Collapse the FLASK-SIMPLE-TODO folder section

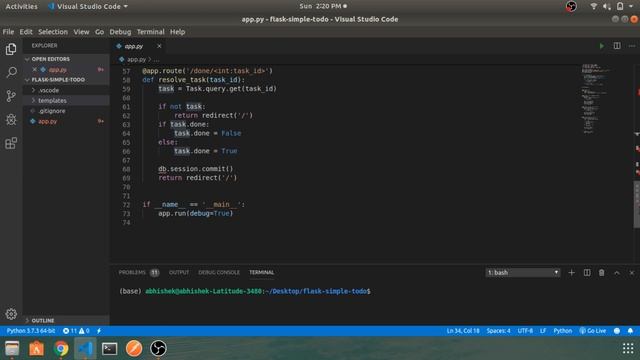tap(66, 80)
